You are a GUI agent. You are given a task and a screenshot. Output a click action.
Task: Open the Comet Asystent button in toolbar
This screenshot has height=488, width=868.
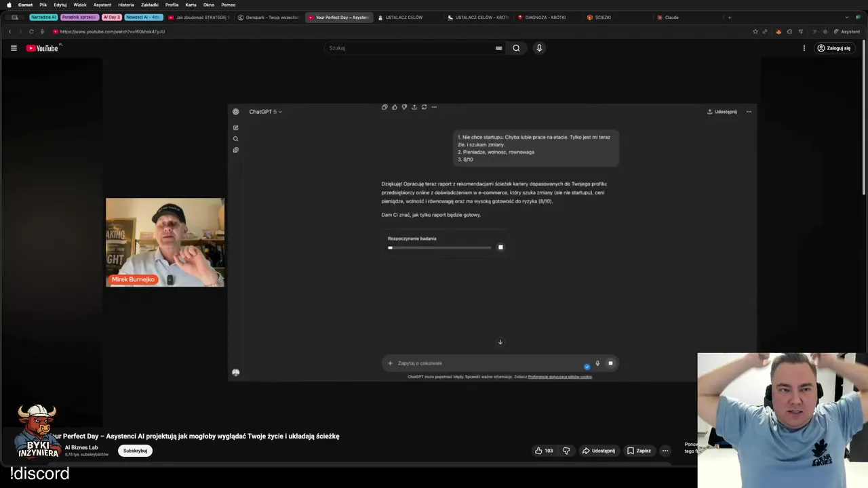[x=846, y=31]
